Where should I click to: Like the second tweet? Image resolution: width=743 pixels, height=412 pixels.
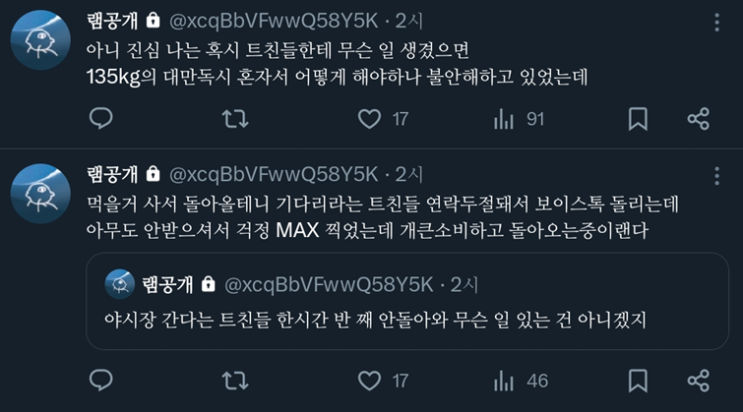click(x=369, y=381)
